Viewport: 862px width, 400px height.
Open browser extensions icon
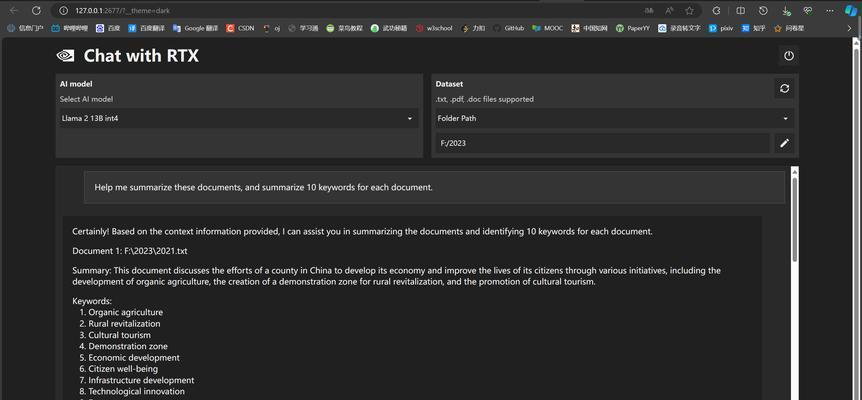[x=716, y=10]
